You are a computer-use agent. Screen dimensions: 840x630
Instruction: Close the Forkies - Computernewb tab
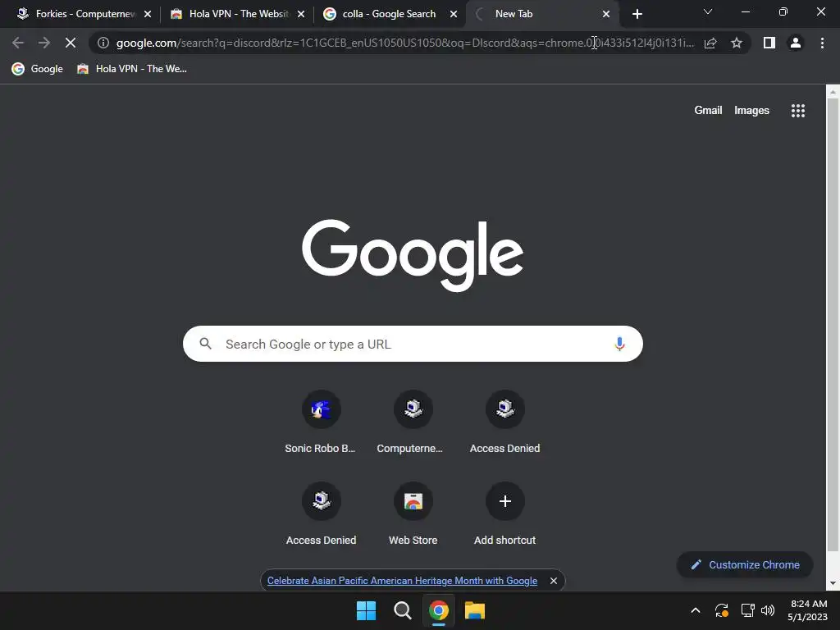coord(148,14)
